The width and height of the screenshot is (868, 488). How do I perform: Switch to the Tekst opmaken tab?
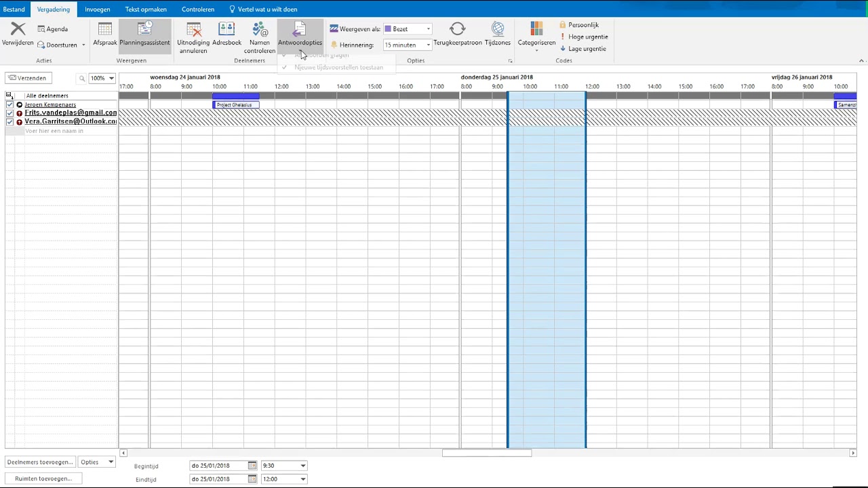coord(146,9)
